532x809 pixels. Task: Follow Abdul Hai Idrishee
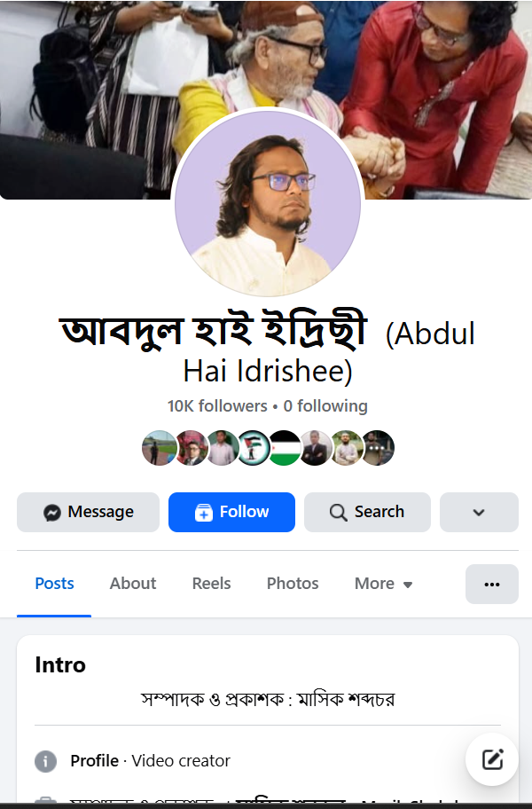(231, 513)
